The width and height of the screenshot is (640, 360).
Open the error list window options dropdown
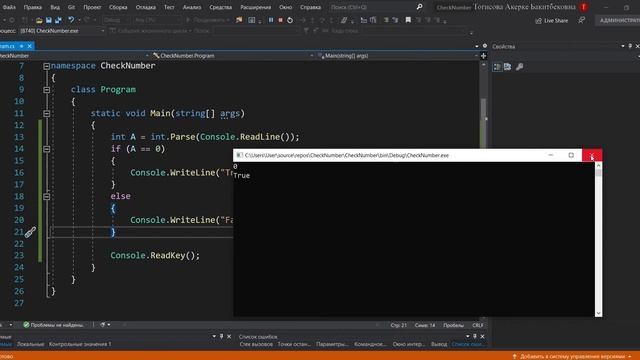pyautogui.click(x=468, y=336)
